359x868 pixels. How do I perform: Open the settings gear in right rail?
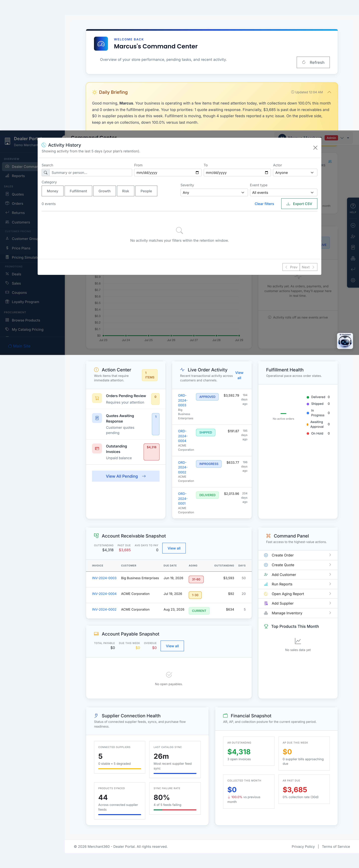coord(353,280)
